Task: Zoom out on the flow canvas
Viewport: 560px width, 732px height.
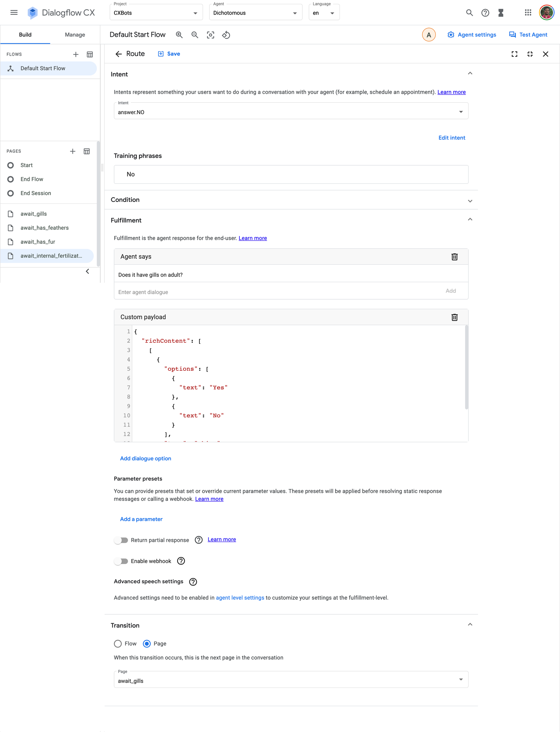Action: (x=195, y=35)
